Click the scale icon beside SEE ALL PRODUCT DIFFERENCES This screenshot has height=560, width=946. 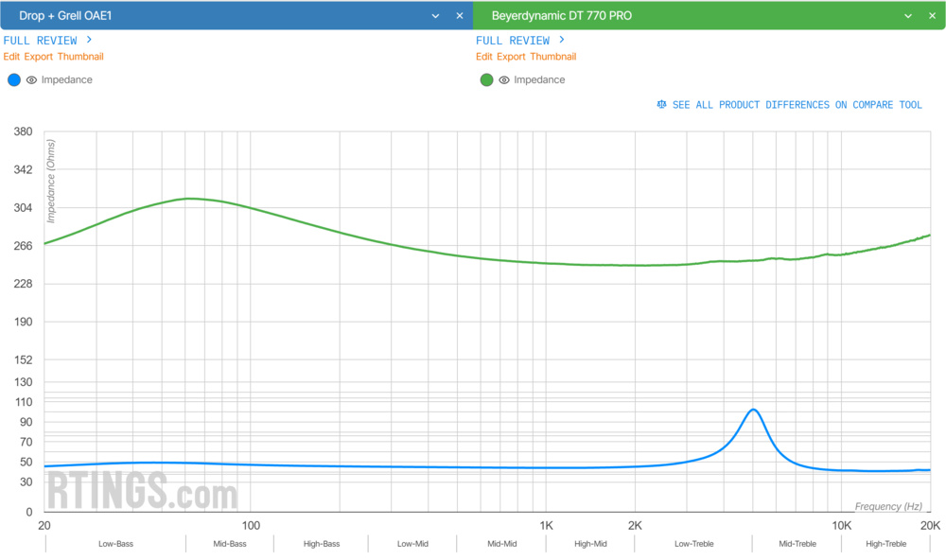coord(661,104)
